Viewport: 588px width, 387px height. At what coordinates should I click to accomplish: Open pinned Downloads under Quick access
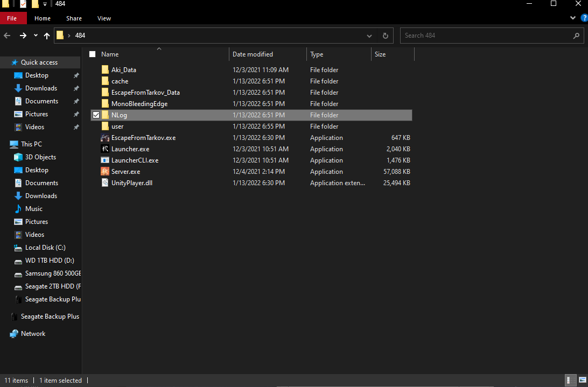[x=41, y=88]
